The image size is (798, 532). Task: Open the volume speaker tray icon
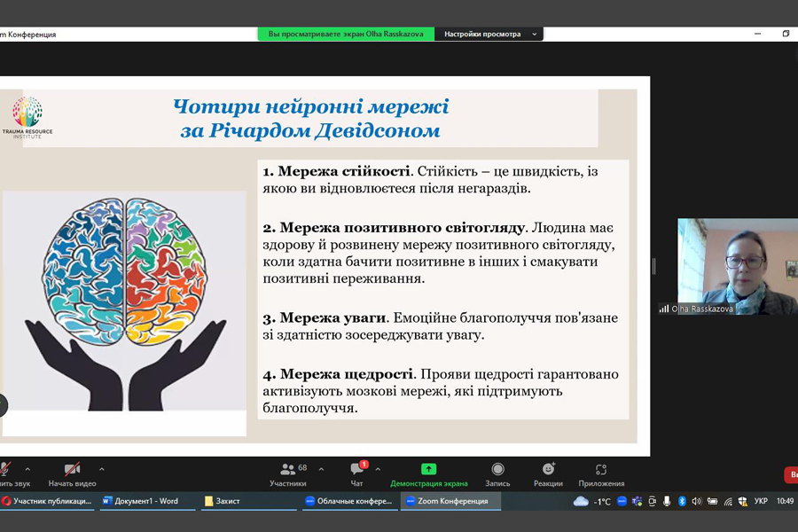pos(697,502)
